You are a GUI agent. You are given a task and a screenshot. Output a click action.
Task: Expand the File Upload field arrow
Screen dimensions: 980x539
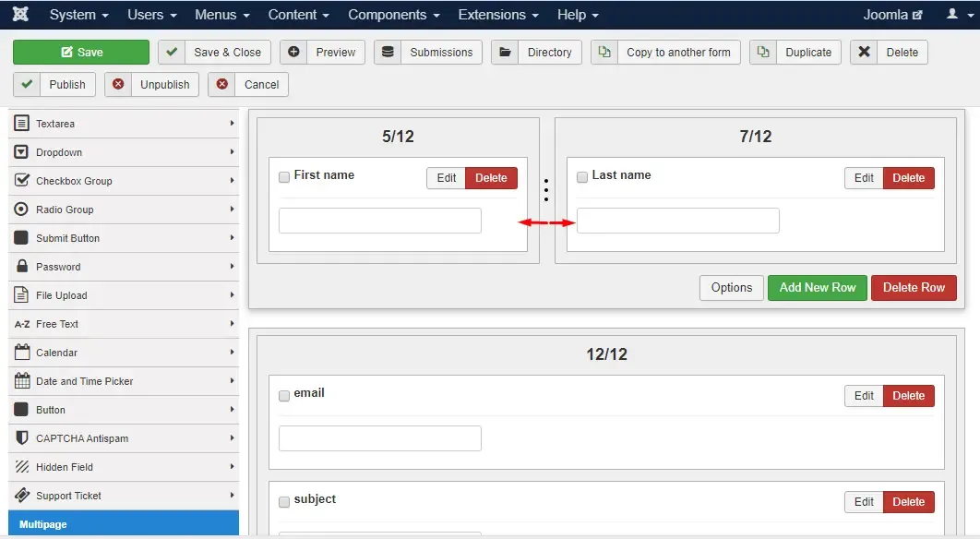[232, 294]
